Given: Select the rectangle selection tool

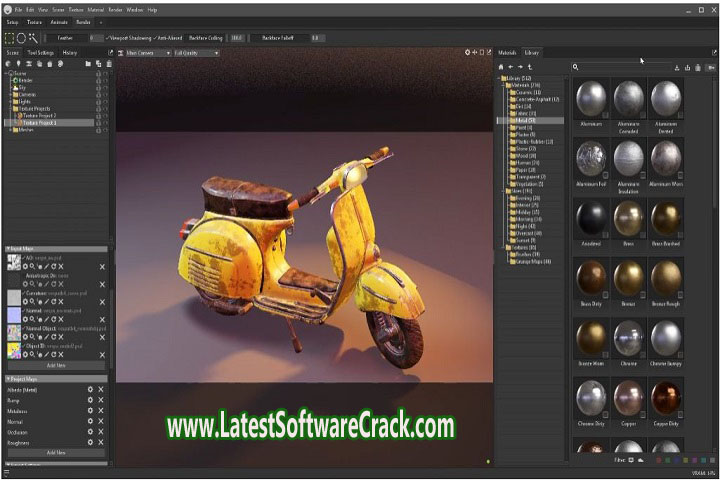Looking at the screenshot, I should point(9,38).
